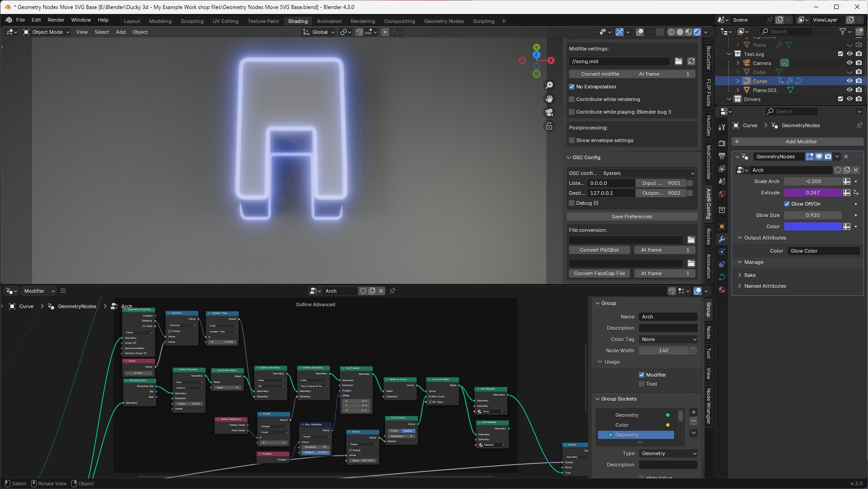This screenshot has height=489, width=868.
Task: Toggle GeometryNodes modifier edit mode display
Action: pyautogui.click(x=810, y=157)
